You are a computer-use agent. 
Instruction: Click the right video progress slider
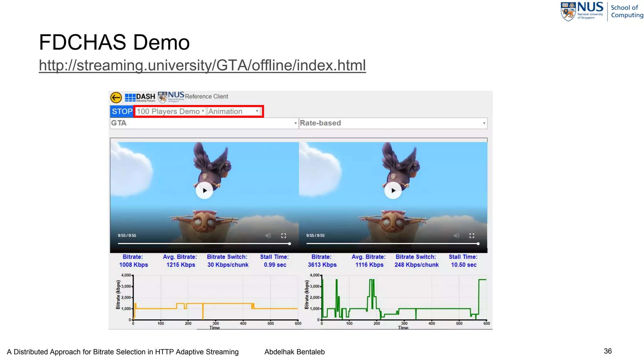[393, 244]
